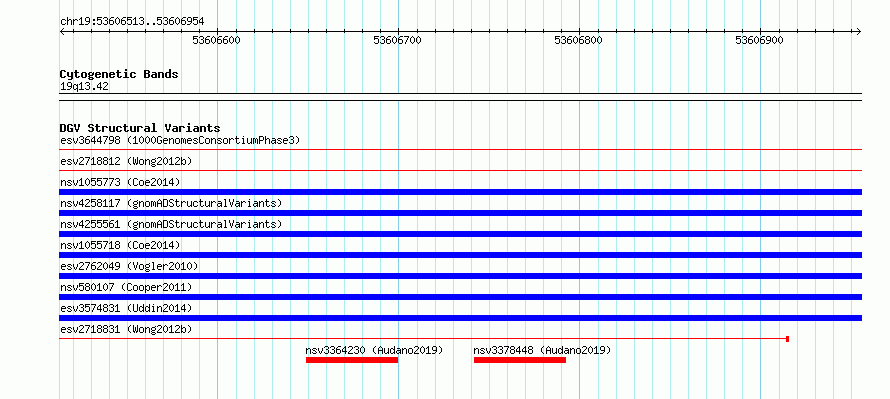Click the left arrowhead of the ruler
The width and height of the screenshot is (890, 399).
[x=62, y=31]
